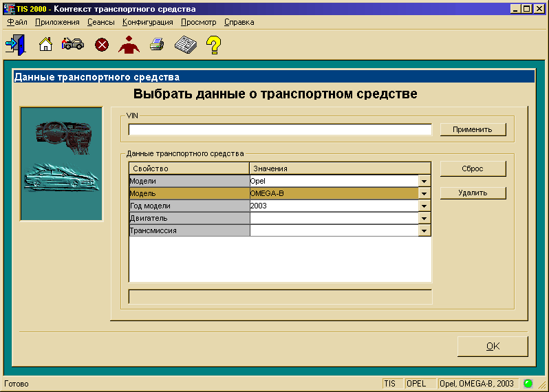Click the Применить button
This screenshot has width=549, height=392.
click(x=473, y=129)
